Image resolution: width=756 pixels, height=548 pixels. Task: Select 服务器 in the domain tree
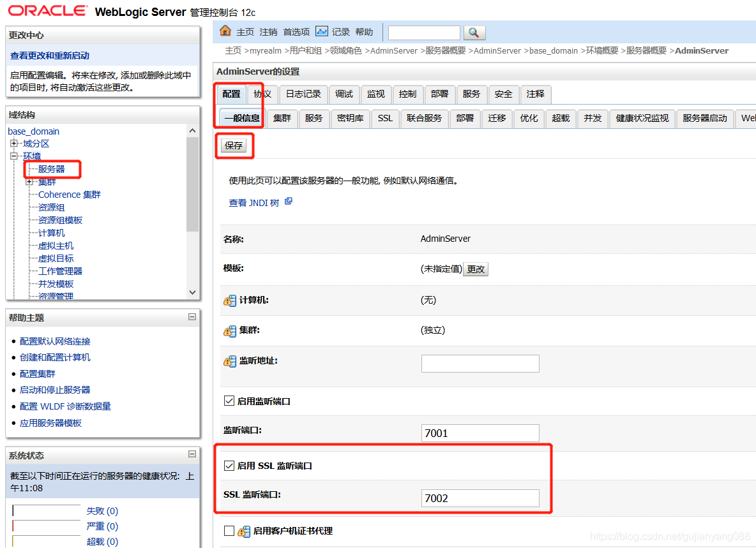[52, 169]
